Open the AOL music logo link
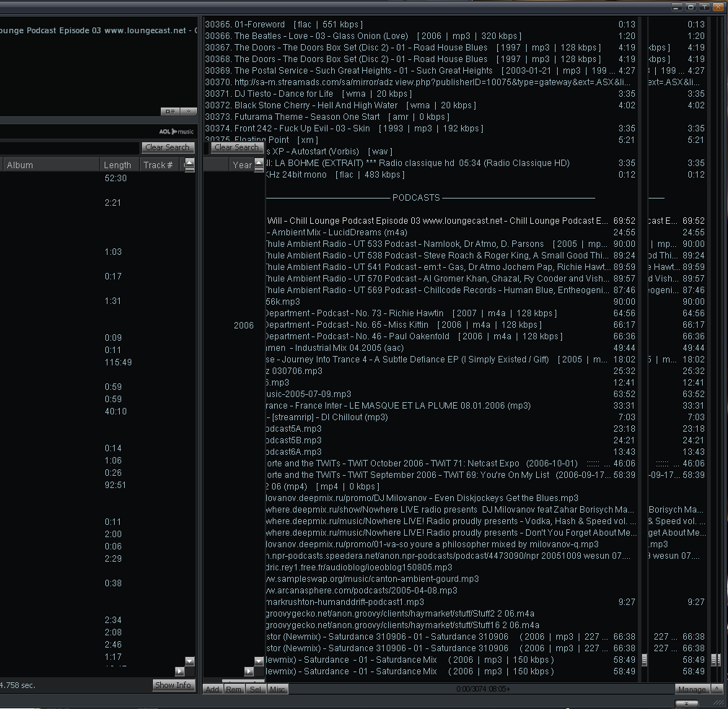 pos(176,131)
